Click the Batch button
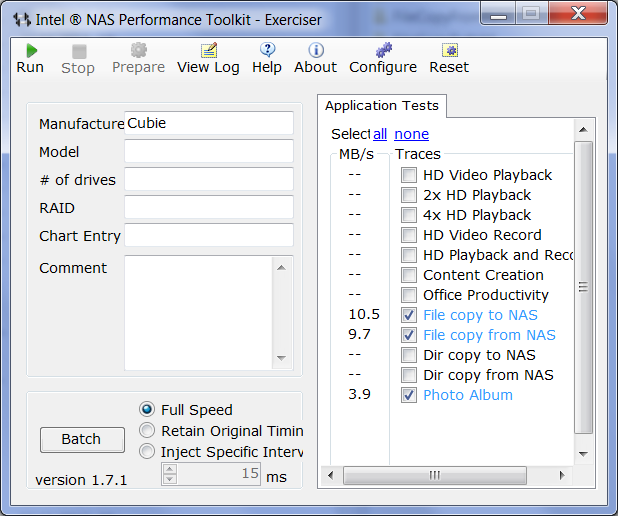This screenshot has width=618, height=516. pos(82,439)
